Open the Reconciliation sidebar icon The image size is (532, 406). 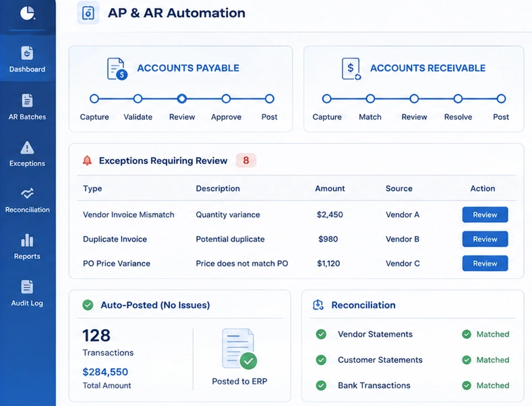27,194
